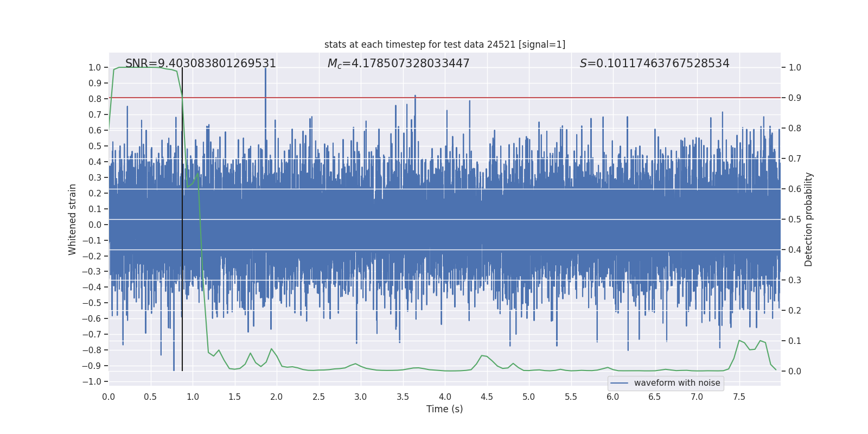Click the plot title for test data 24521
Viewport: 868px width, 434px height.
pyautogui.click(x=444, y=44)
